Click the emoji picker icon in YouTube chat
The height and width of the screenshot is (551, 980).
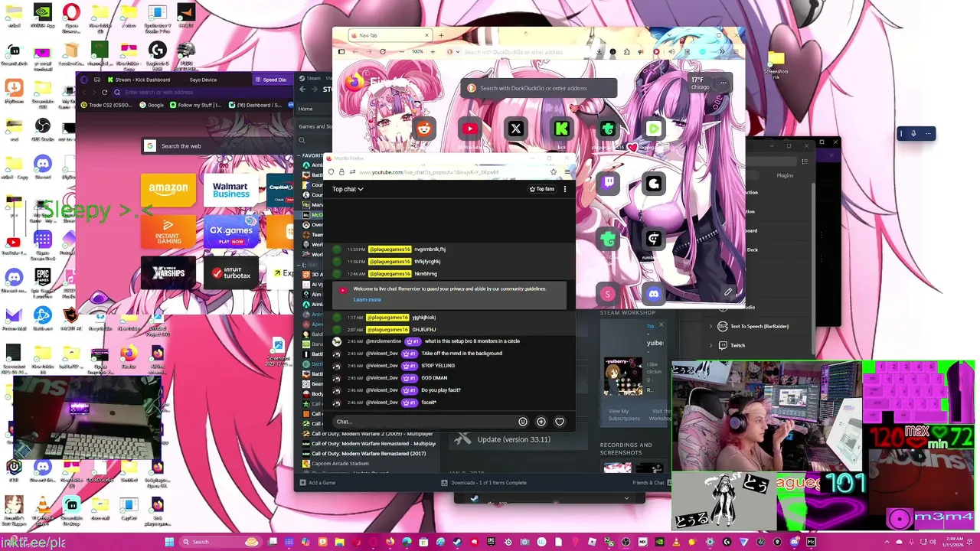tap(523, 422)
